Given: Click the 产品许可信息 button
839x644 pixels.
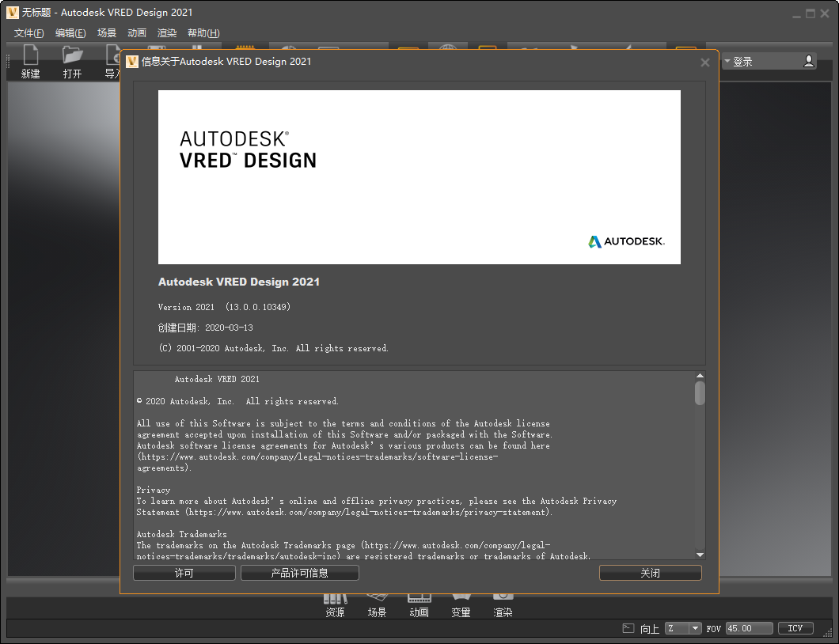Looking at the screenshot, I should click(x=299, y=572).
